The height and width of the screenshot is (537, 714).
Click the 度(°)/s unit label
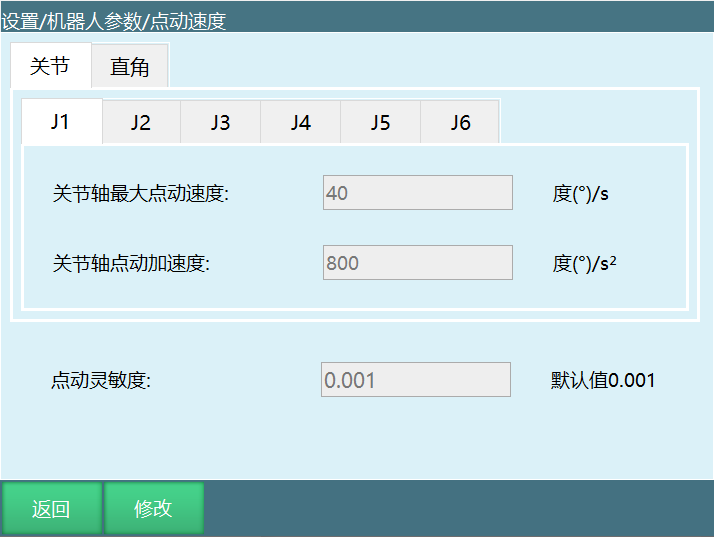(x=580, y=194)
